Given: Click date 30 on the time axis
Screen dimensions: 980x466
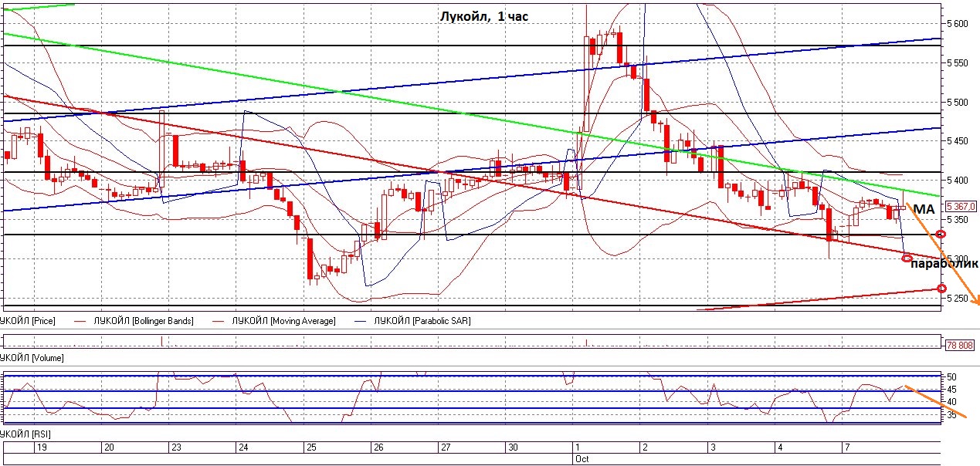Looking at the screenshot, I should [512, 447].
